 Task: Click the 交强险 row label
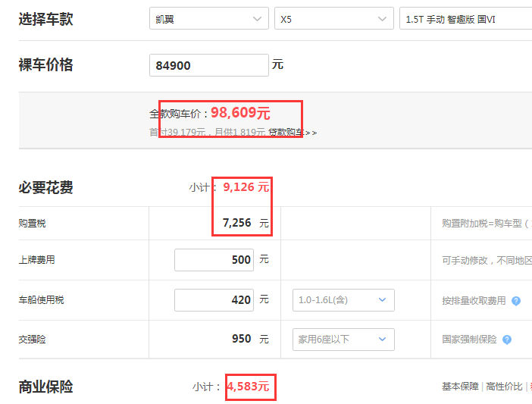tap(32, 340)
